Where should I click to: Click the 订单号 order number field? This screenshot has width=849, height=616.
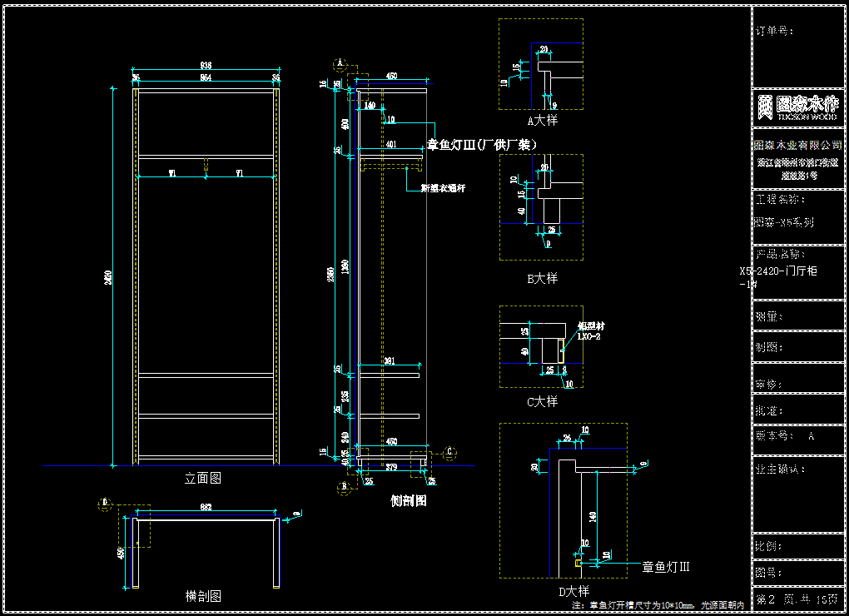coord(774,31)
